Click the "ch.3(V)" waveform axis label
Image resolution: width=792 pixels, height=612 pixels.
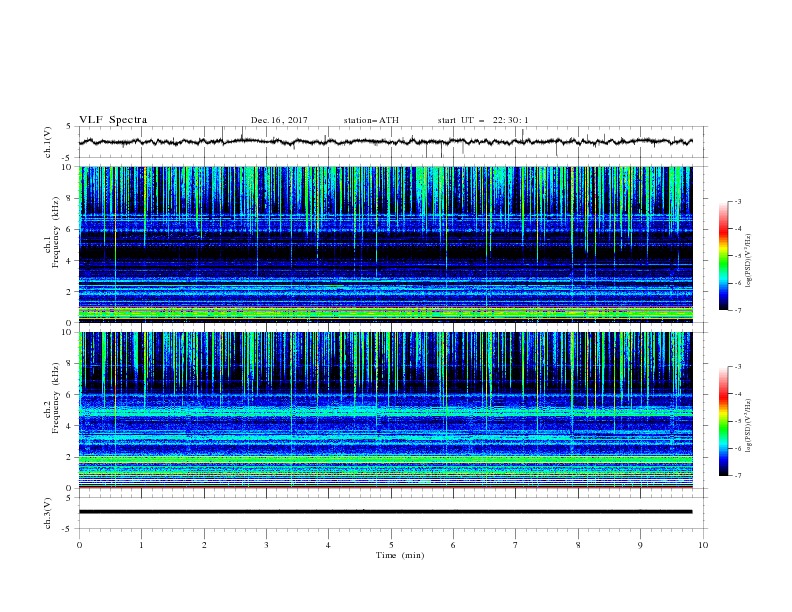coord(48,513)
